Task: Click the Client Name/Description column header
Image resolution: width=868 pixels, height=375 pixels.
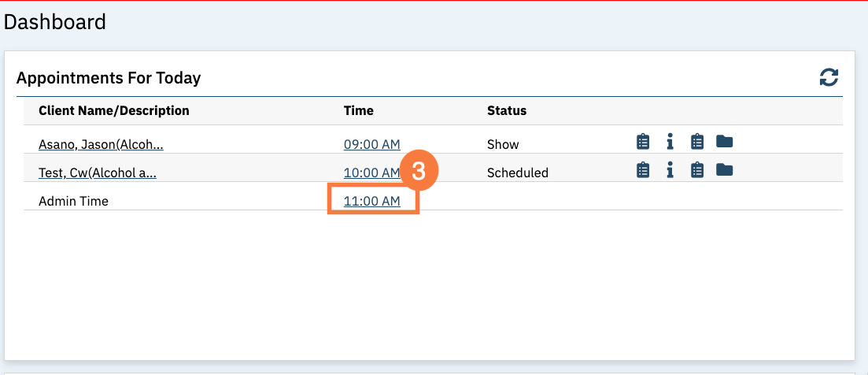Action: tap(114, 111)
